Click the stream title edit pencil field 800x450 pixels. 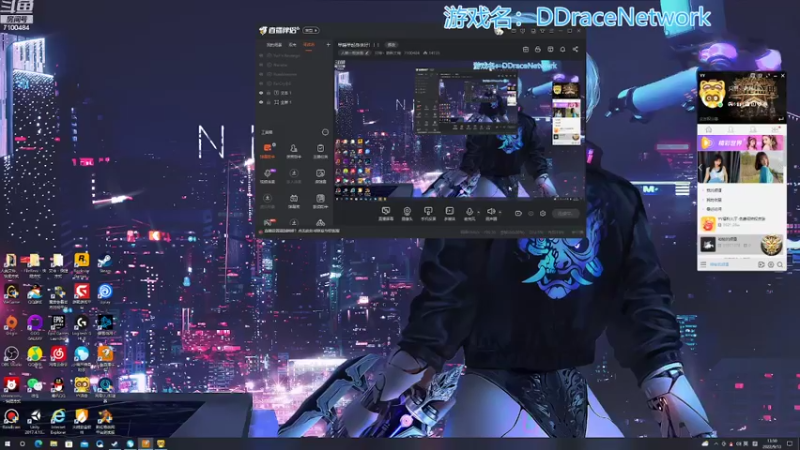click(x=354, y=53)
